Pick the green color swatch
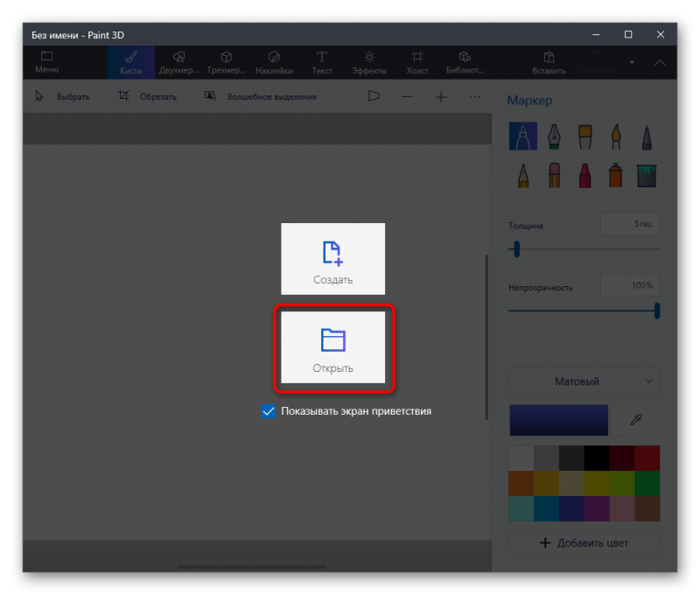 tap(647, 483)
